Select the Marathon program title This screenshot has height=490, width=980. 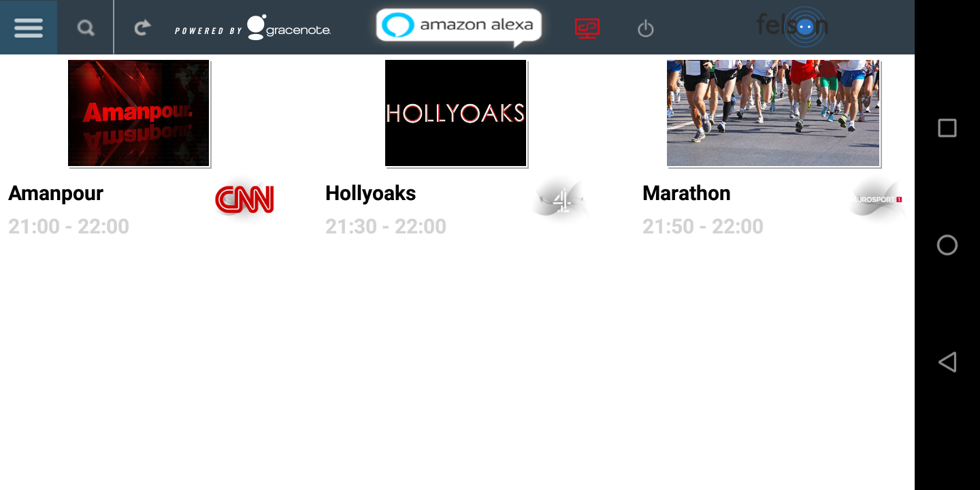coord(687,193)
